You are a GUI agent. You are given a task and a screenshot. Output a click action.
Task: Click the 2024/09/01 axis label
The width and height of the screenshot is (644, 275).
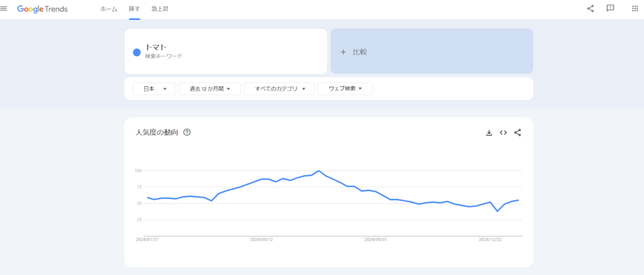376,240
